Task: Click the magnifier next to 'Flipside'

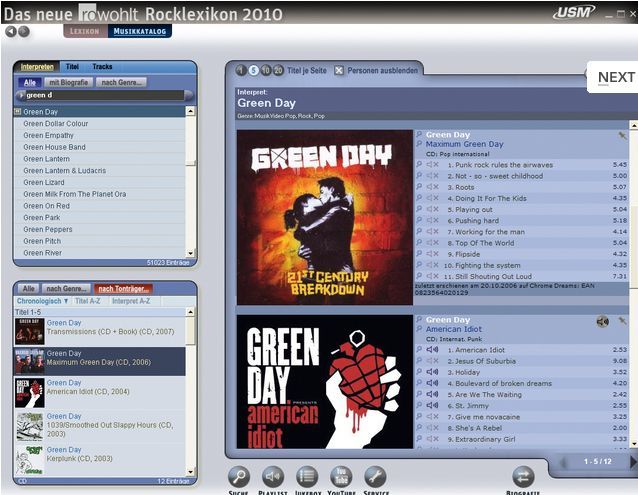Action: click(x=419, y=253)
